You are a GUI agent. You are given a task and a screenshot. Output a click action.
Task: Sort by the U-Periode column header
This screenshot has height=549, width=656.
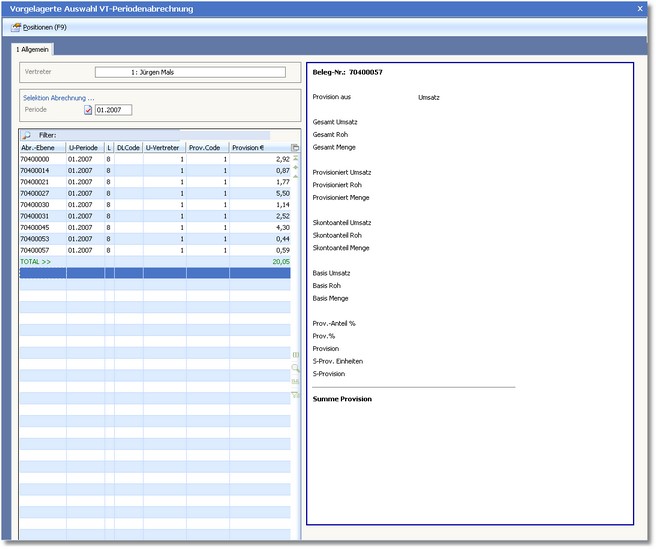coord(85,147)
